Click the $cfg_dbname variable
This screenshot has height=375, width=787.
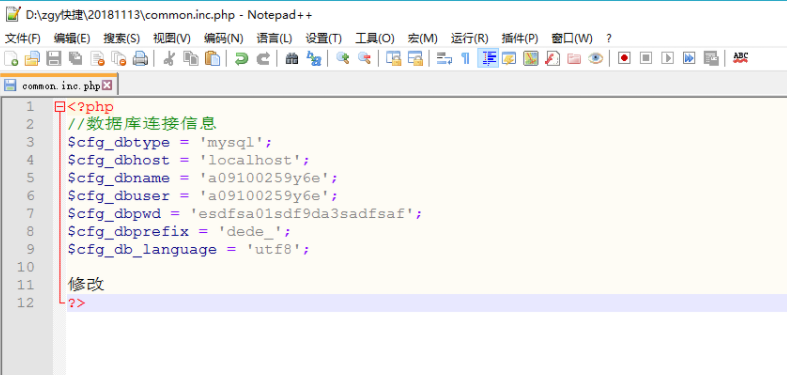(119, 179)
